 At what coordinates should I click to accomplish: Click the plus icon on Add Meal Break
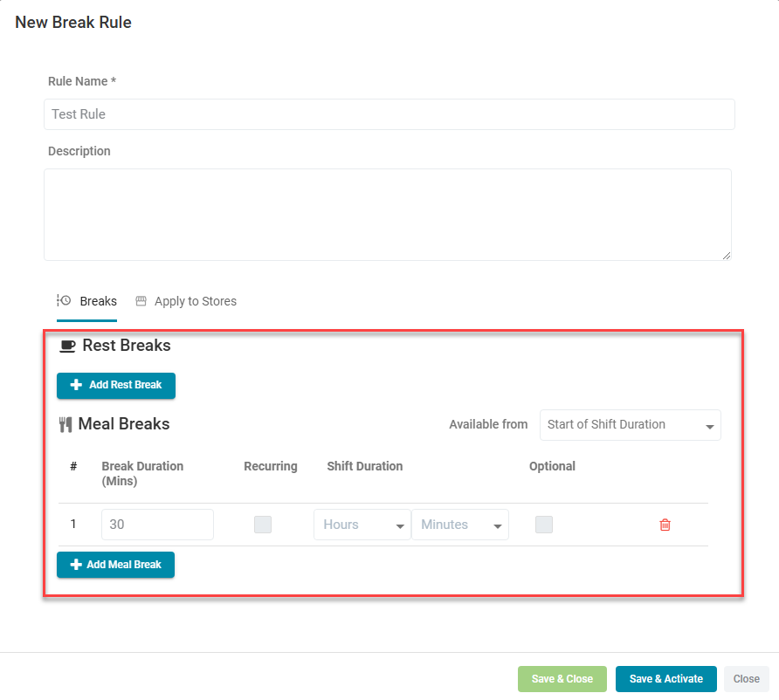(75, 565)
